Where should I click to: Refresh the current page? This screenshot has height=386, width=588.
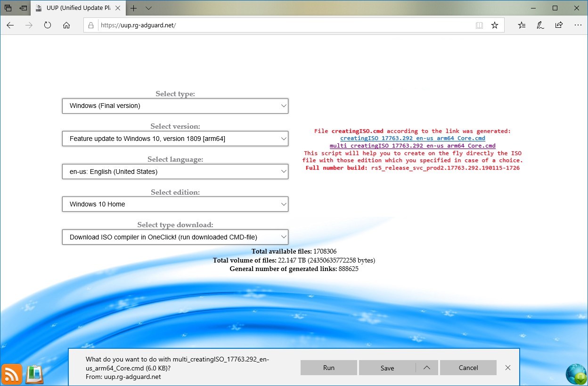point(48,25)
